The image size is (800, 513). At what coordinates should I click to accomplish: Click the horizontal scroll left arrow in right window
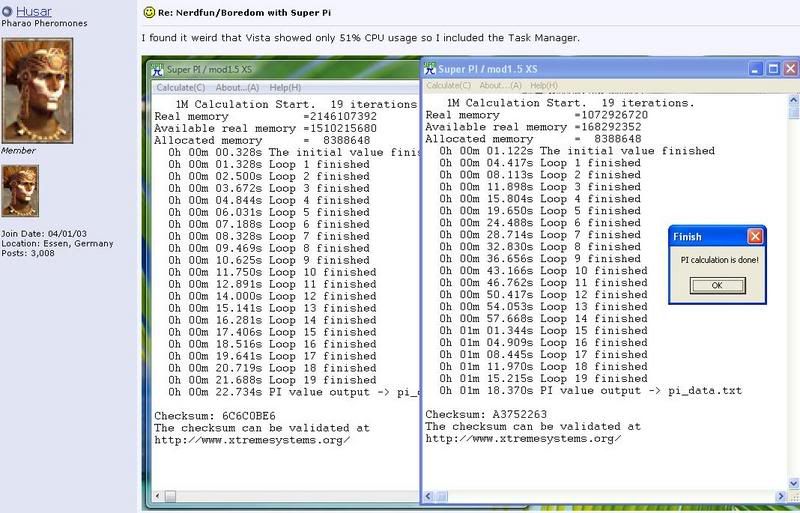click(429, 496)
